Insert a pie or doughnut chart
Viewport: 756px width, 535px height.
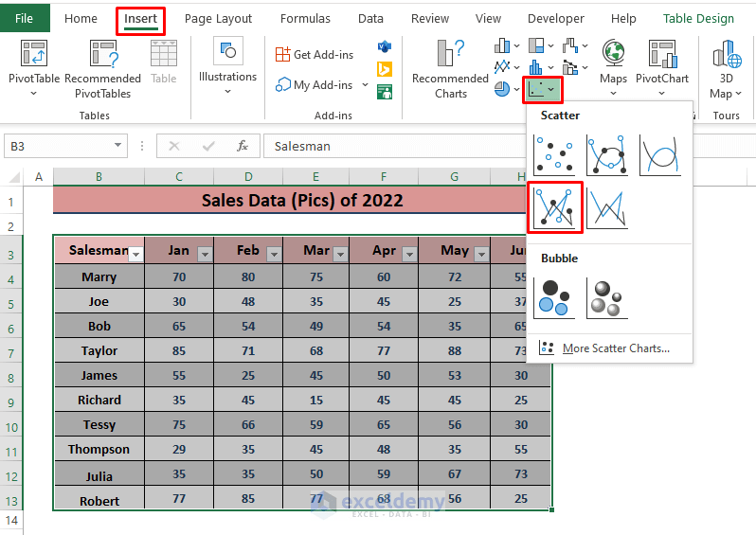(x=507, y=89)
